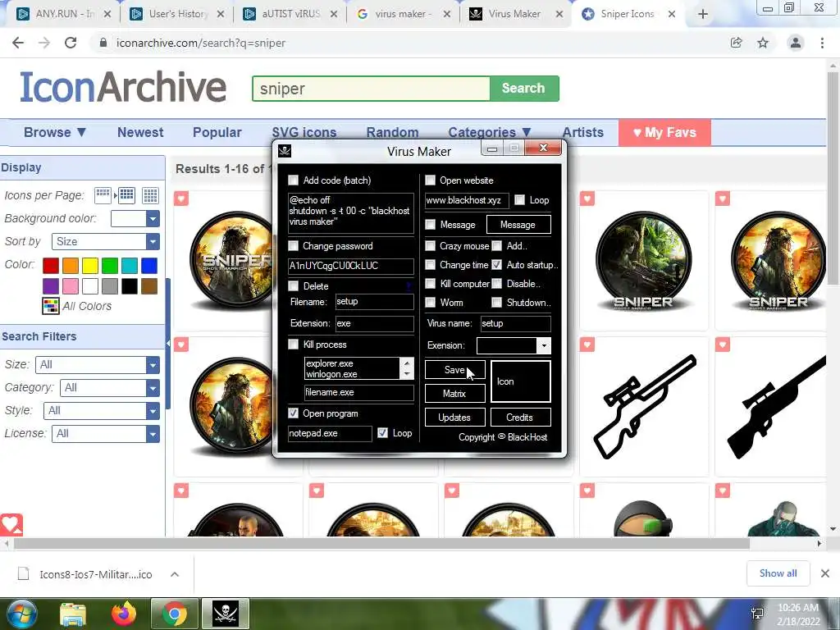Click the sniper search input field
Screen dimensions: 840x630
click(x=371, y=89)
